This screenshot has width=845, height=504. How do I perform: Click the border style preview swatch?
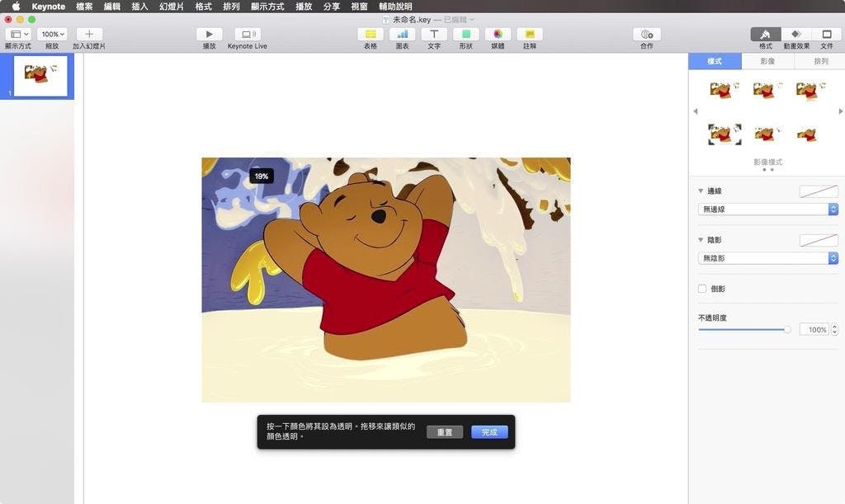click(819, 191)
